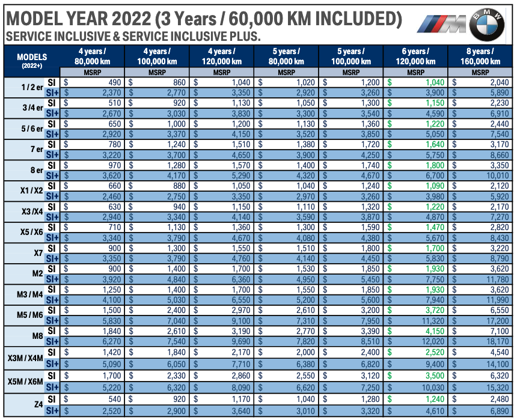Click the "MODELS (2022+)" header cell

click(32, 61)
